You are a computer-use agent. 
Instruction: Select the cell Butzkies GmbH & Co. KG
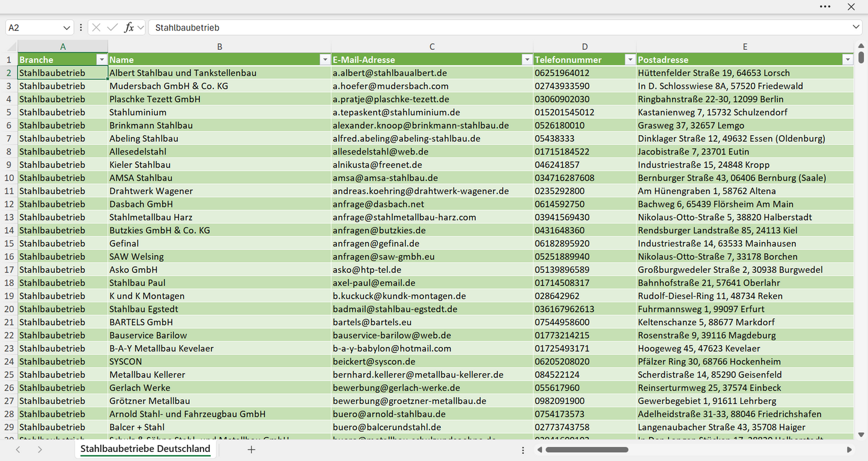[x=219, y=230]
